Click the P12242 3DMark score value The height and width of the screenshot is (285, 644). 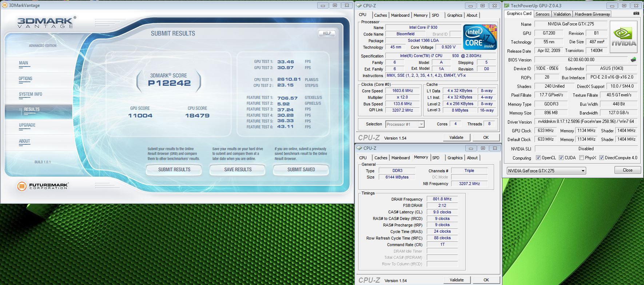pos(170,83)
